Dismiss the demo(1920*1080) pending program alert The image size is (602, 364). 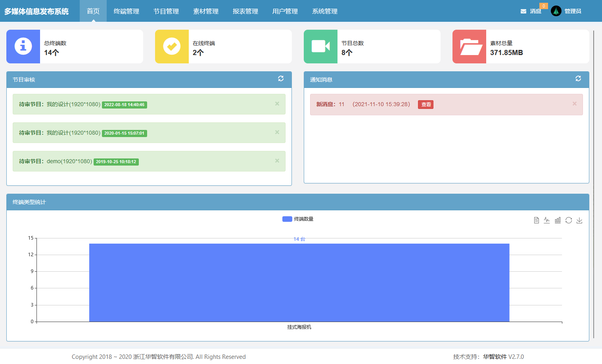pos(277,161)
